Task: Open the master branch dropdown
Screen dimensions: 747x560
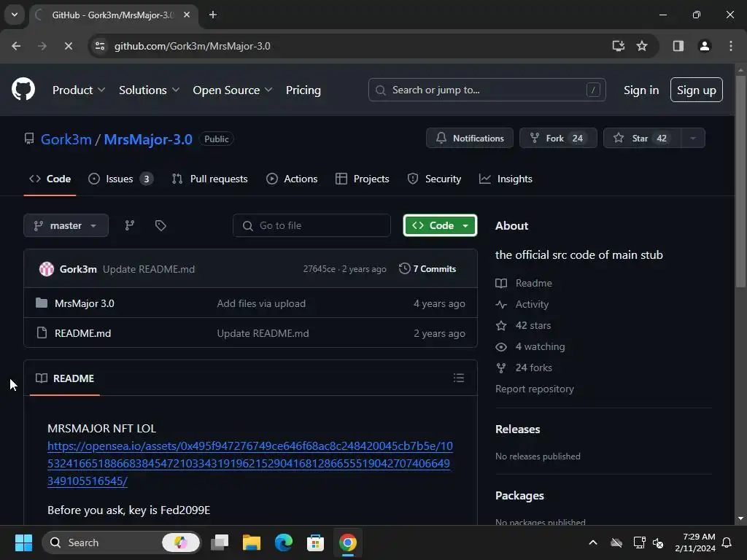Action: coord(66,225)
